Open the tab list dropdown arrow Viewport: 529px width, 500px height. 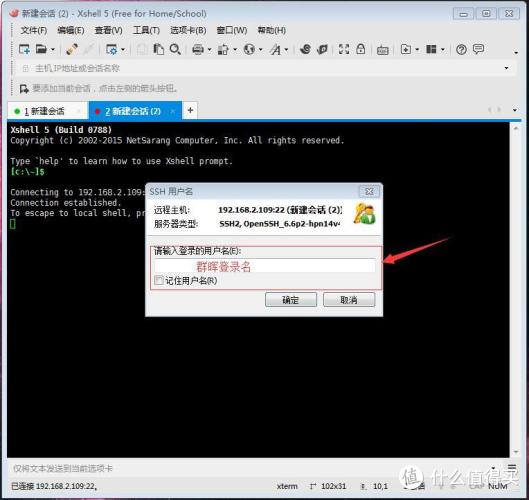pos(515,110)
